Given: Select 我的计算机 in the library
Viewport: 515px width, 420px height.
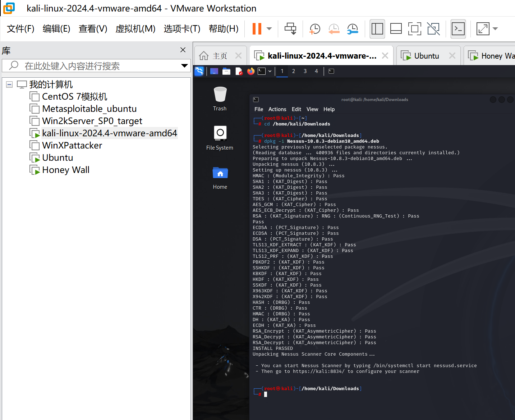Looking at the screenshot, I should pyautogui.click(x=51, y=85).
